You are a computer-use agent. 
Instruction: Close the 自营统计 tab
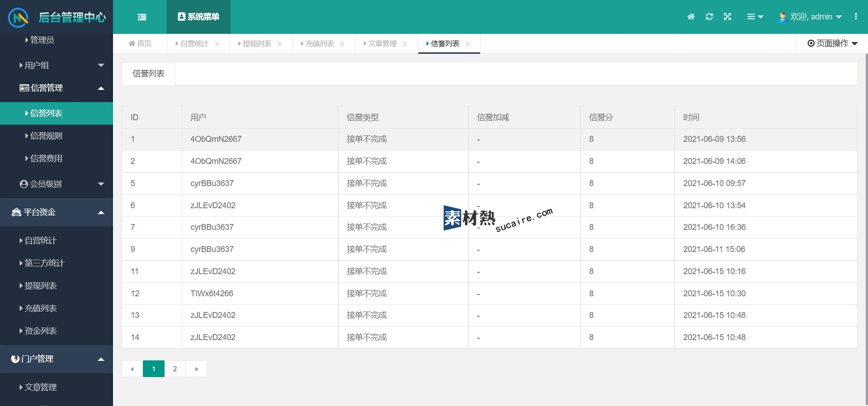217,44
